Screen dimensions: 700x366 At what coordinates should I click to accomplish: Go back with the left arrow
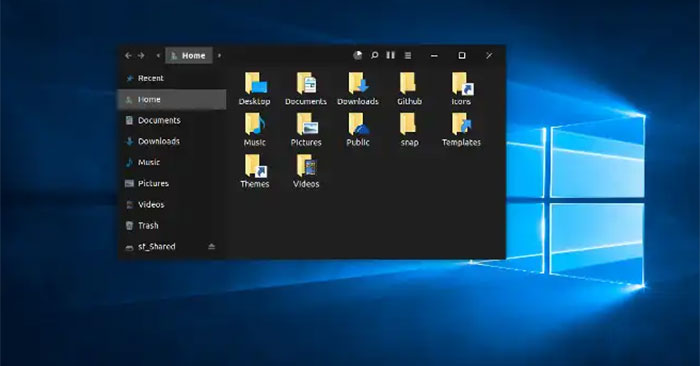(129, 55)
